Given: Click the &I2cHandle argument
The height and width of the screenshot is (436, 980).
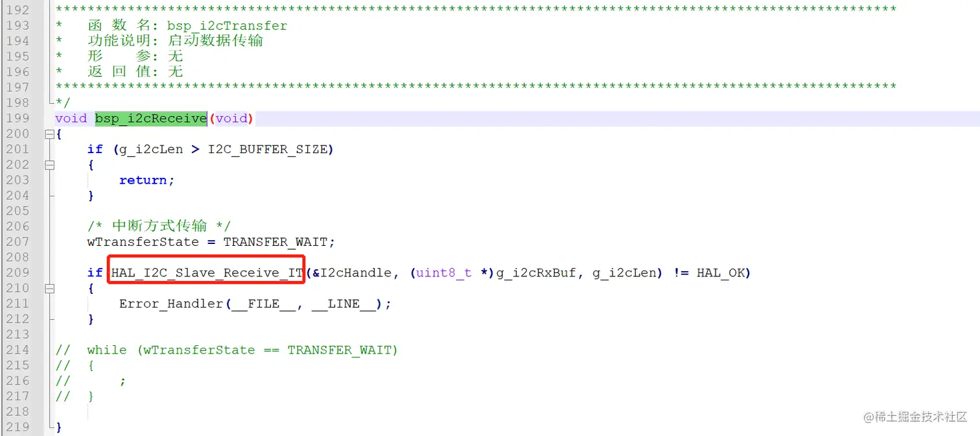Looking at the screenshot, I should pos(352,273).
